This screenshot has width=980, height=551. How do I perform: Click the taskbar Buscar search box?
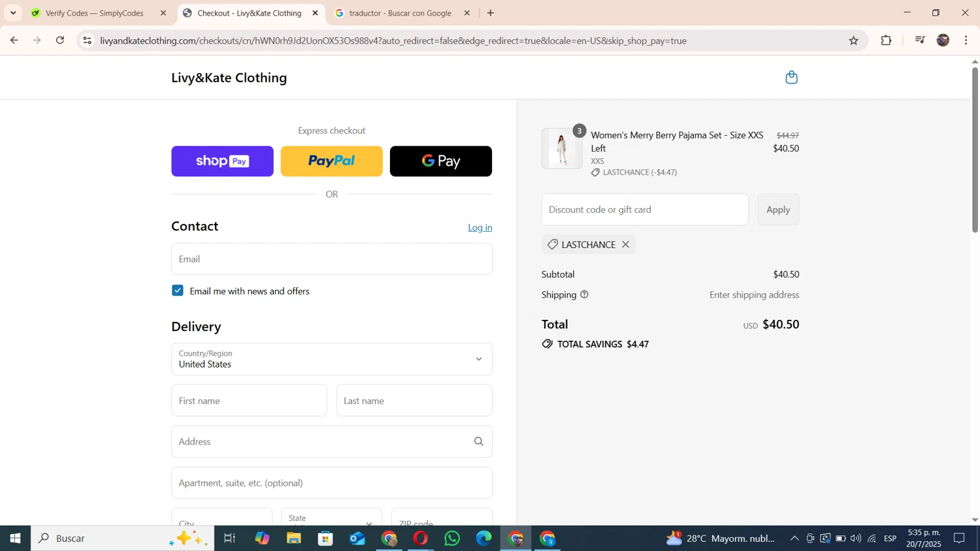(x=122, y=539)
